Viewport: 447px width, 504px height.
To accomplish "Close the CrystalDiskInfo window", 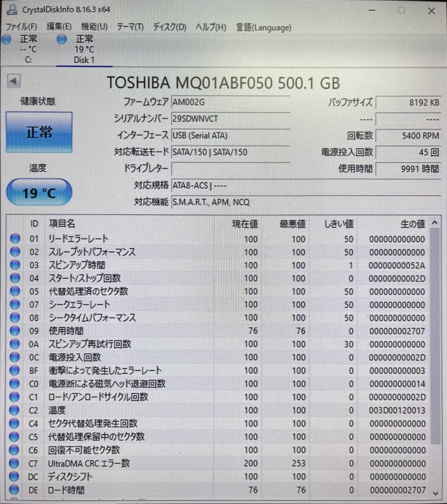I will coord(431,11).
